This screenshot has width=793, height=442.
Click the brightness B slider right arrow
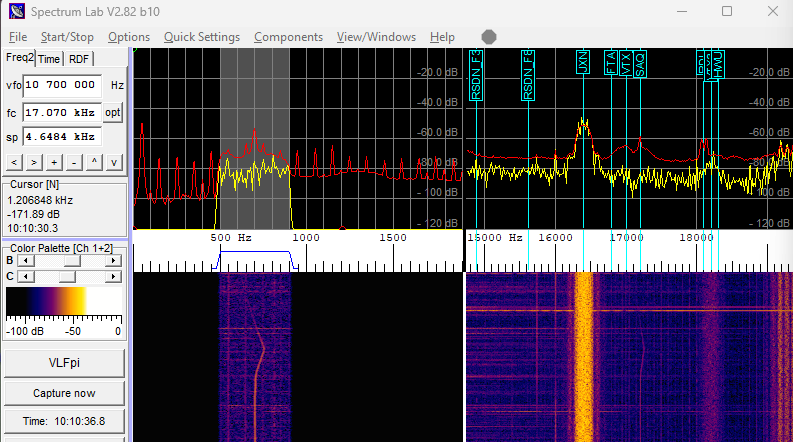pos(113,261)
